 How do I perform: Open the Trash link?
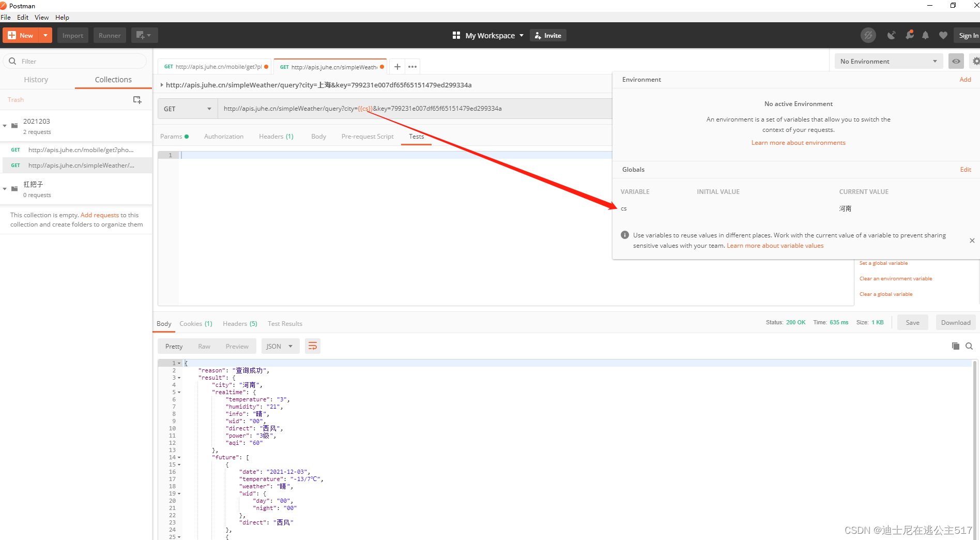[x=16, y=99]
